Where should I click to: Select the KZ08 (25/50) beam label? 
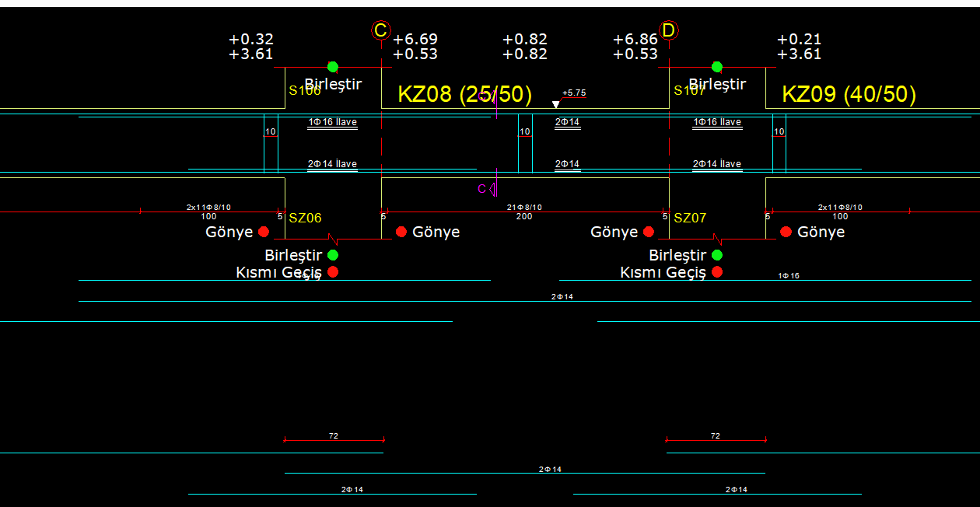coord(464,95)
